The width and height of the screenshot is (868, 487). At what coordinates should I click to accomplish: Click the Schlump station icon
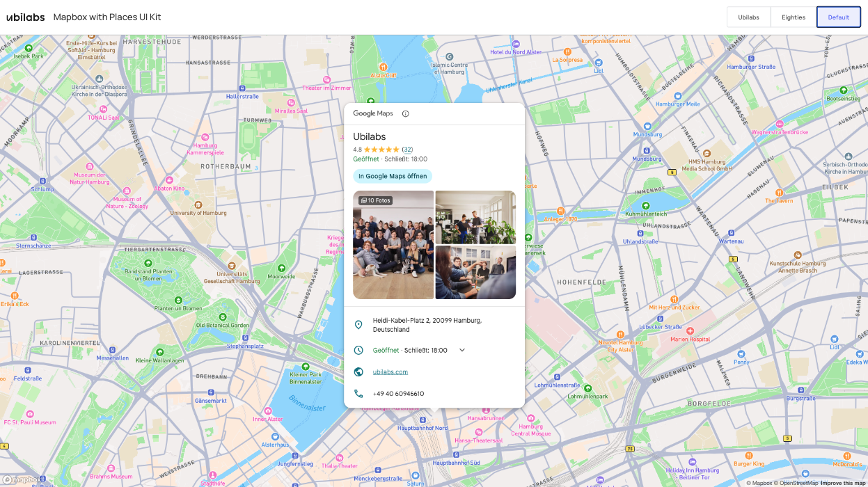(42, 180)
